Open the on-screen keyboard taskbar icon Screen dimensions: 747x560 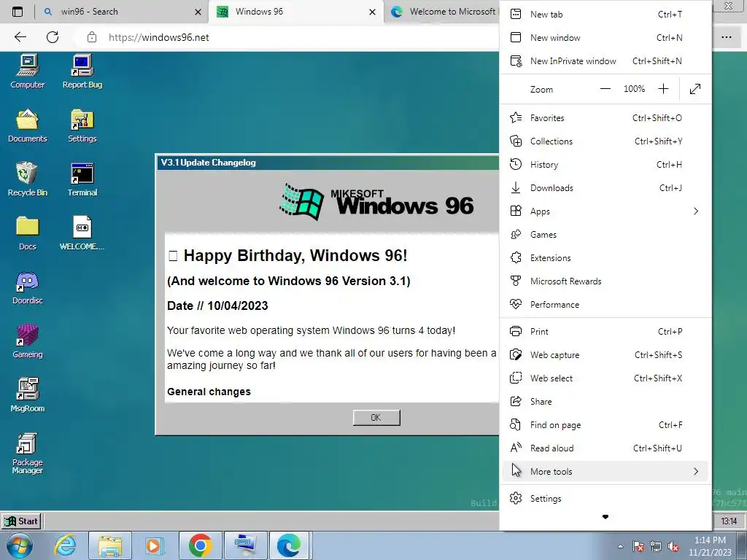tap(245, 545)
